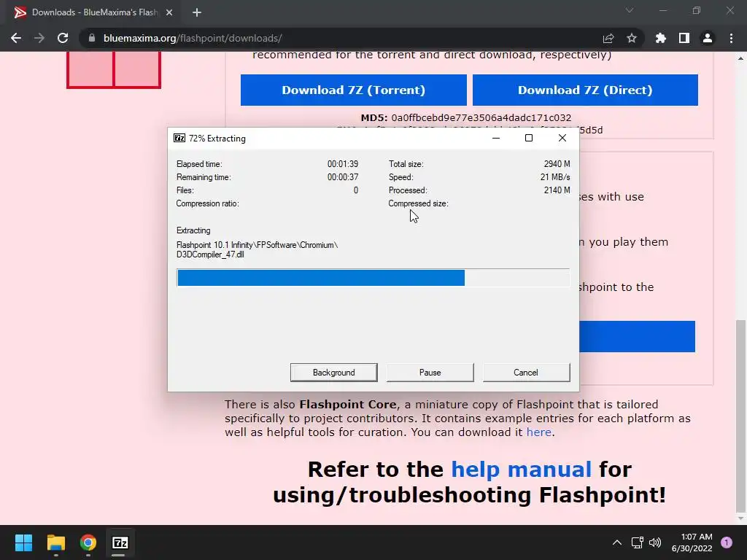Open the help manual link
747x560 pixels.
tap(521, 470)
